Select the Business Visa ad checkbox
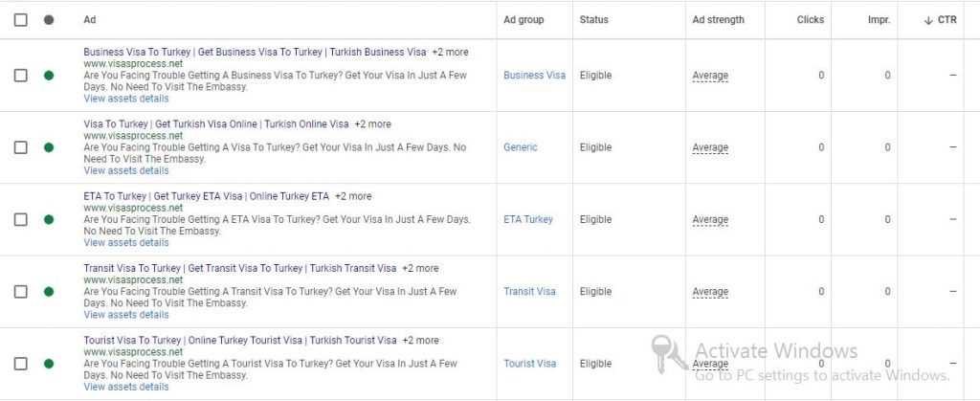Viewport: 980px width, 401px height. click(21, 76)
